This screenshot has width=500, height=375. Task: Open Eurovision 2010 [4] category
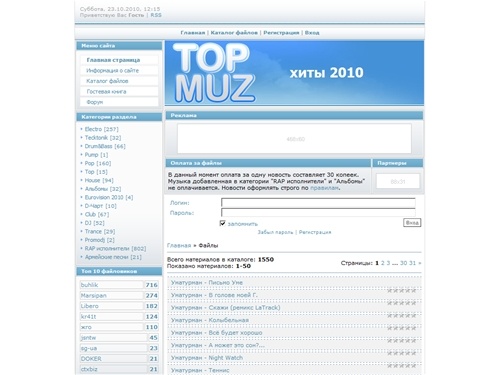[x=109, y=197]
